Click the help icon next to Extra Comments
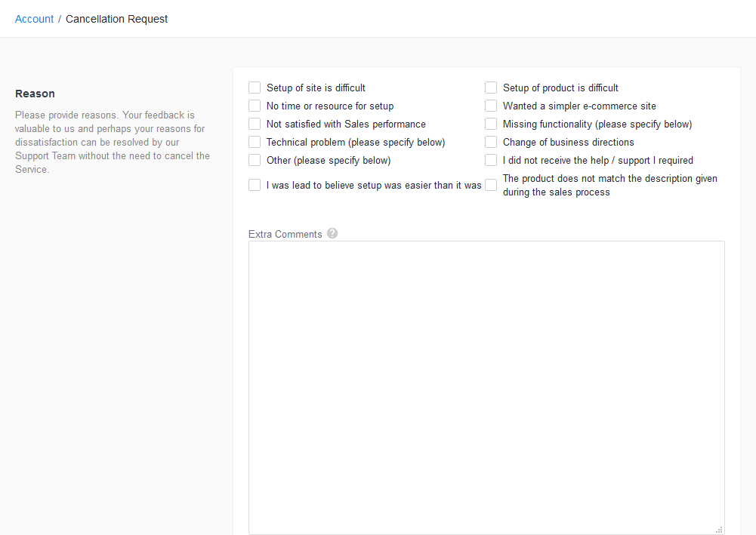This screenshot has height=535, width=756. [332, 233]
